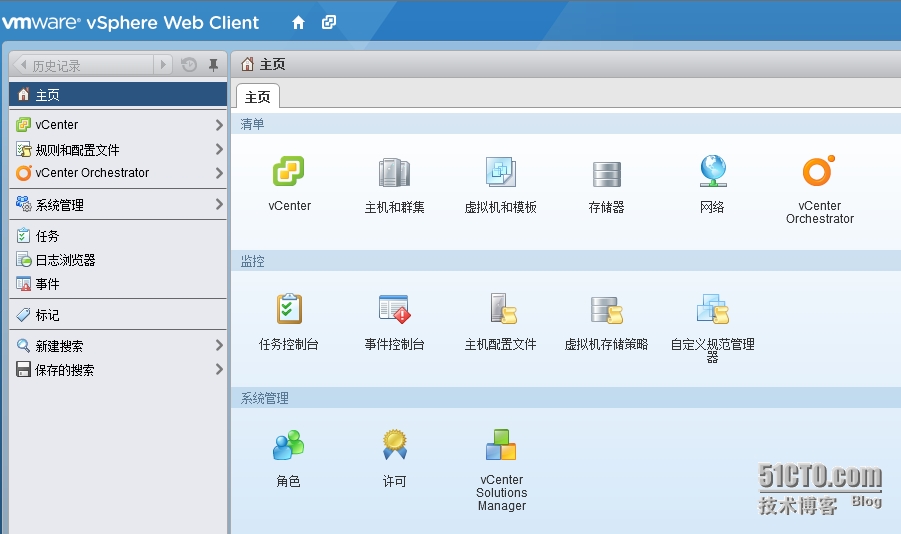Click the 清单 section header
The height and width of the screenshot is (534, 901).
pyautogui.click(x=566, y=124)
